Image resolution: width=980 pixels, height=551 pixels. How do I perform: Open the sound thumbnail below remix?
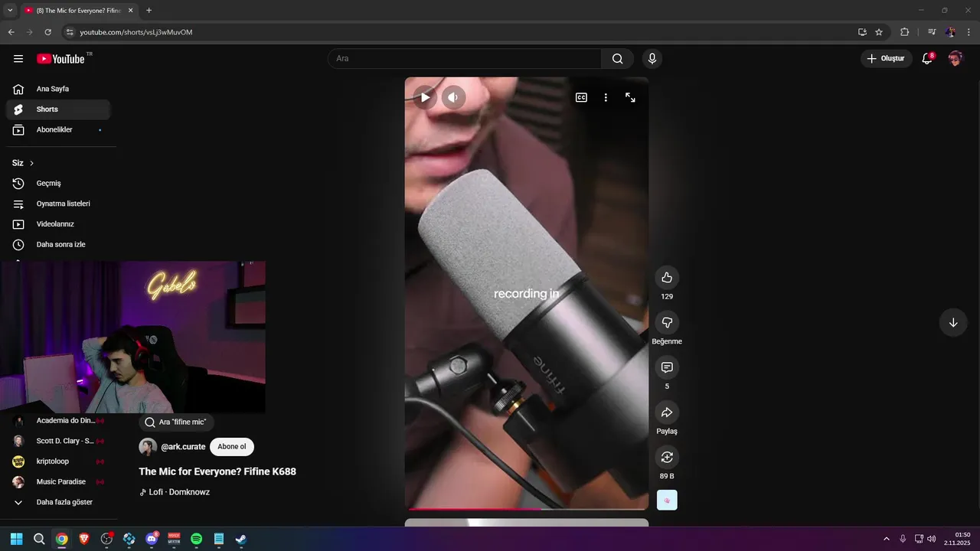tap(667, 500)
